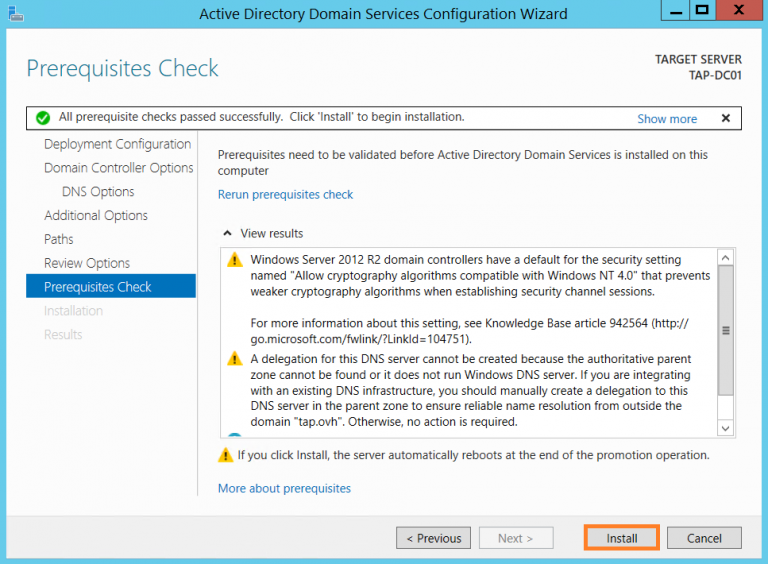The height and width of the screenshot is (564, 768).
Task: Click the disabled Results step
Action: point(63,335)
